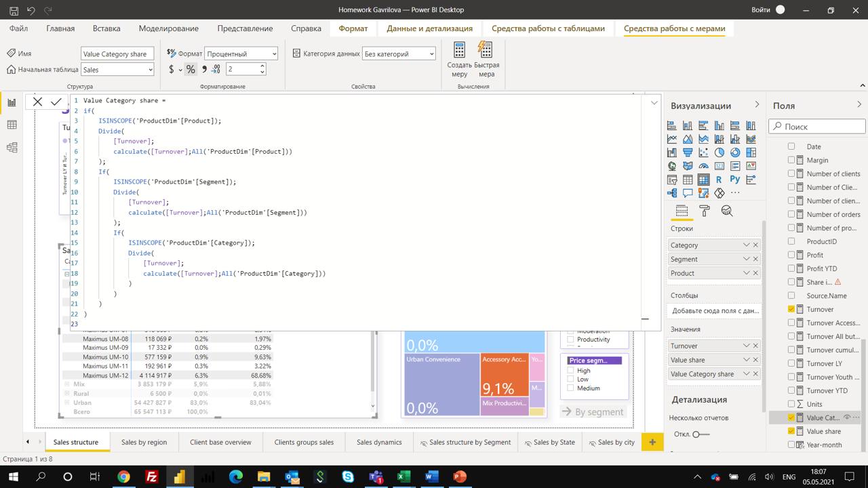Add a new page with plus button
868x488 pixels.
coord(652,442)
